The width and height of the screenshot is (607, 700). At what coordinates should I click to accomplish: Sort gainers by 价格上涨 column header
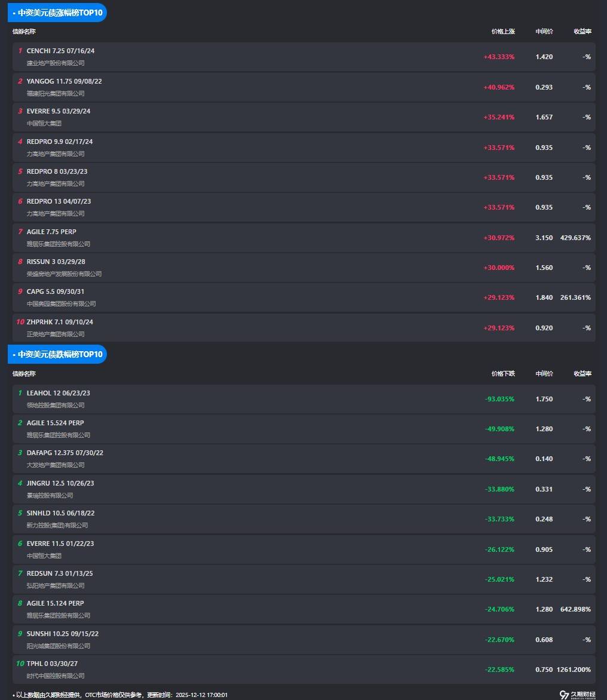pyautogui.click(x=503, y=31)
